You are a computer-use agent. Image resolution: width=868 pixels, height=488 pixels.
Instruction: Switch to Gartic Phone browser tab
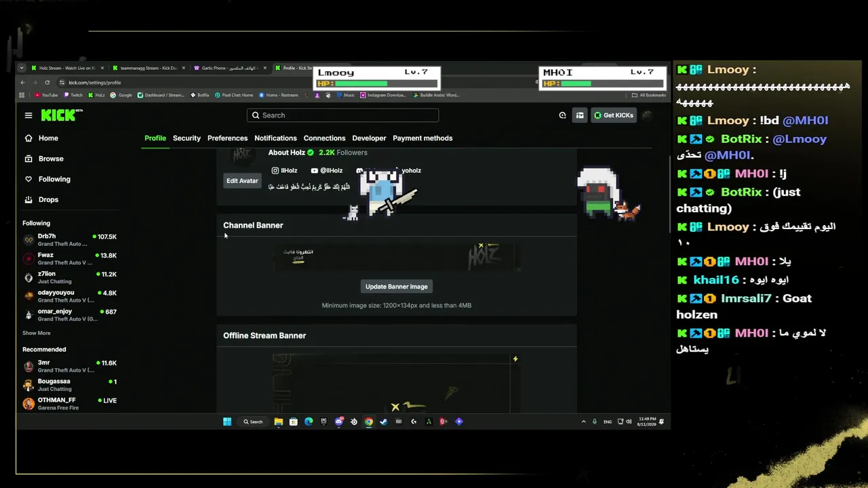coord(229,68)
